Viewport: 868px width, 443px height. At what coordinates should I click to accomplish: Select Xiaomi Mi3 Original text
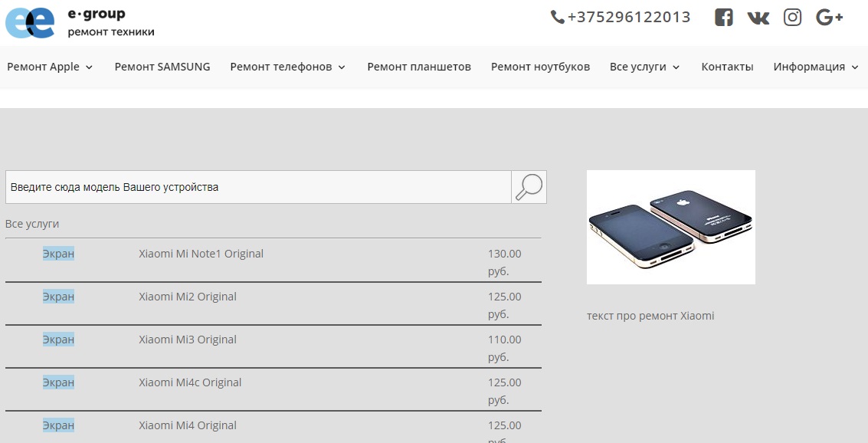coord(188,340)
